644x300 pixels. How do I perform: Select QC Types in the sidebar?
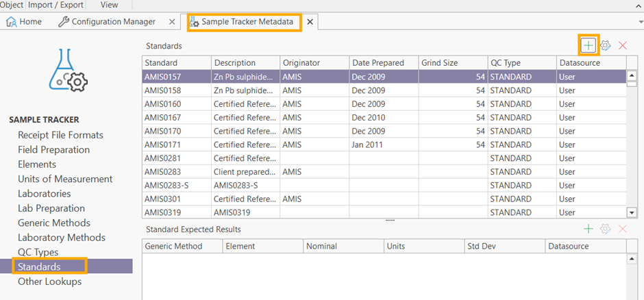[x=38, y=252]
